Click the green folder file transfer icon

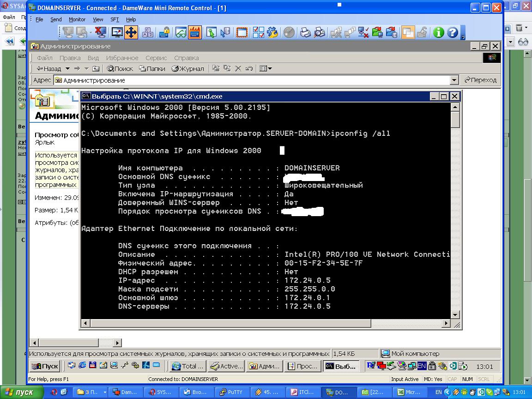(377, 33)
